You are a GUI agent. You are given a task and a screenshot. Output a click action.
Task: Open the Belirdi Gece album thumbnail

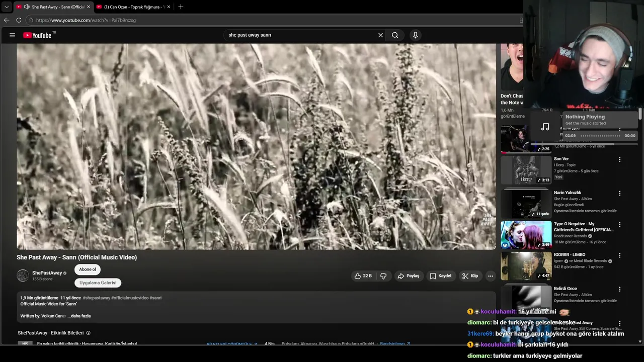[526, 300]
